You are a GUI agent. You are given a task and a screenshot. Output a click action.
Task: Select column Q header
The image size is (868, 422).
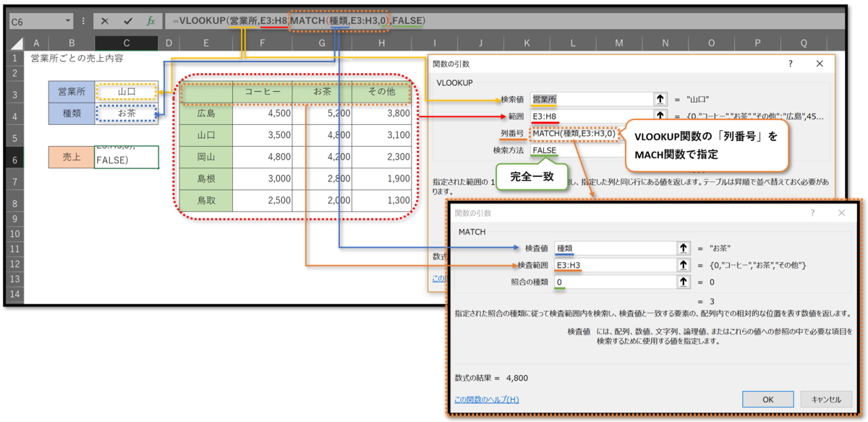pos(803,43)
